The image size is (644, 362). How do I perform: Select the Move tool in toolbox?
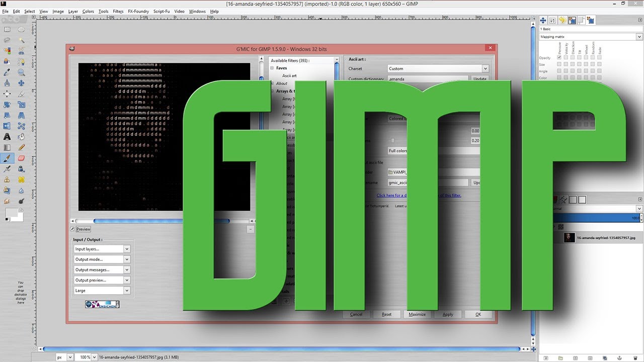pyautogui.click(x=22, y=83)
